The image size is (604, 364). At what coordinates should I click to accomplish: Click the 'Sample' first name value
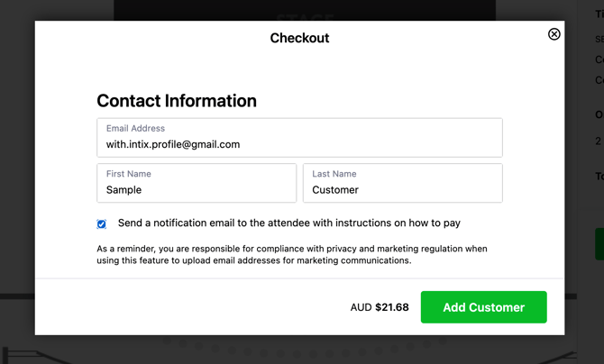[x=124, y=190]
